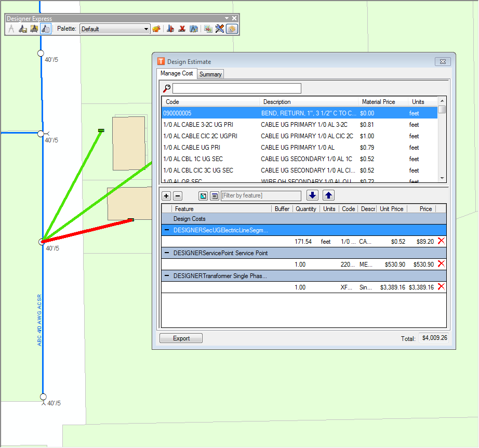Click the plus expand-all button
This screenshot has width=479, height=448.
click(x=166, y=196)
